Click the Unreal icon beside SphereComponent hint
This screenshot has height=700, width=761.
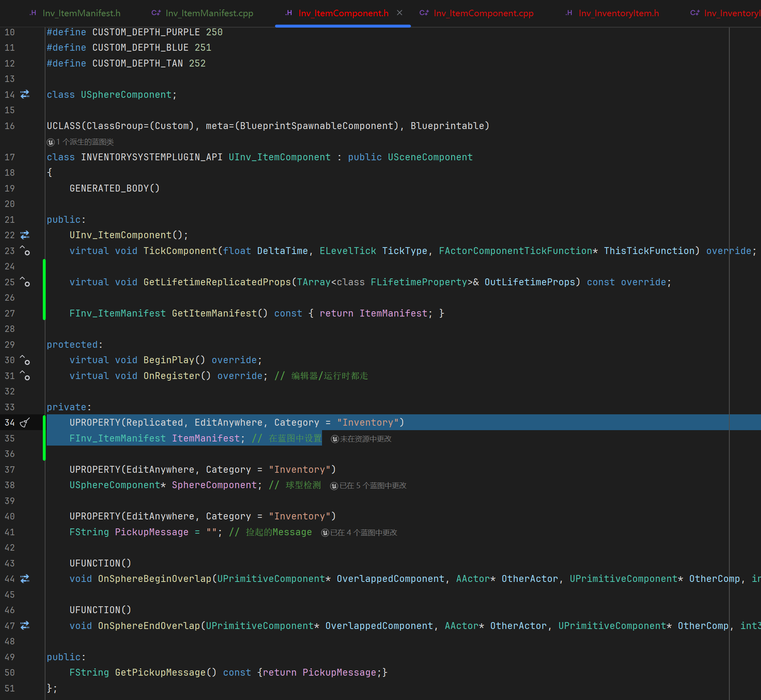334,486
